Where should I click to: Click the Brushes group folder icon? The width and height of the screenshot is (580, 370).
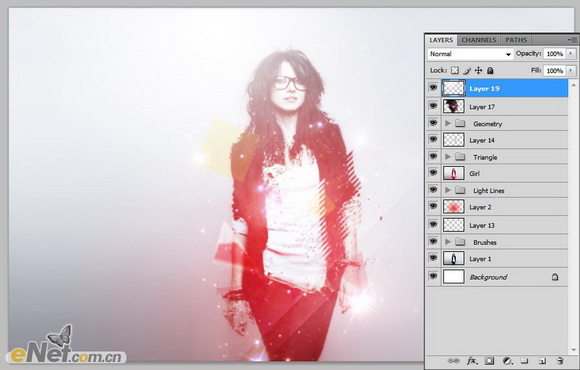coord(460,242)
